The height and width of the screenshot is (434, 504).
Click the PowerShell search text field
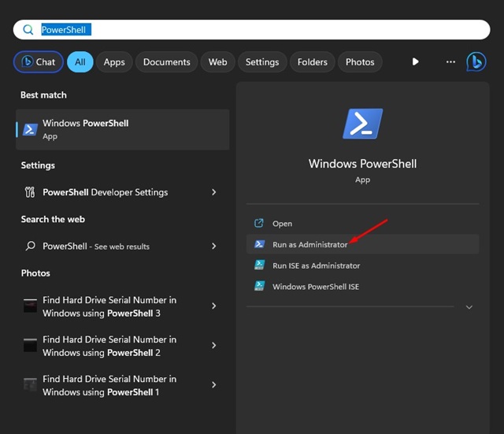point(251,30)
